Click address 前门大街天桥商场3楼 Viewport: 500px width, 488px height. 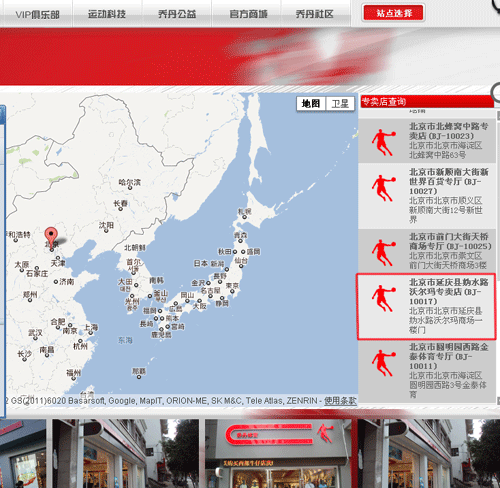[x=448, y=265]
